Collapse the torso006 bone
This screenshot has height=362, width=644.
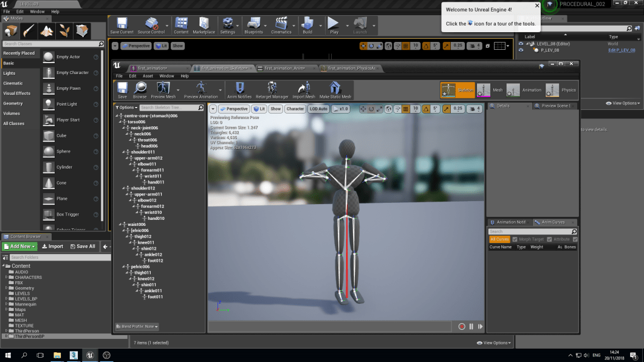coord(120,122)
